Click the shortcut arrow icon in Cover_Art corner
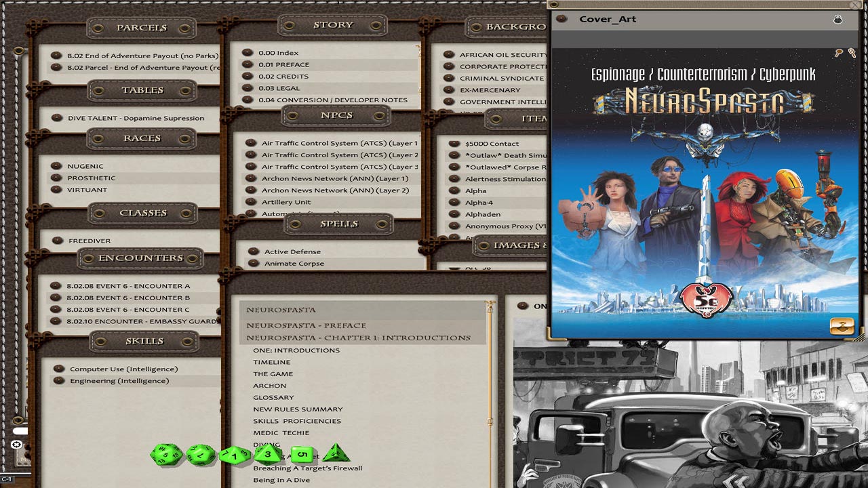This screenshot has width=868, height=488. [x=841, y=325]
